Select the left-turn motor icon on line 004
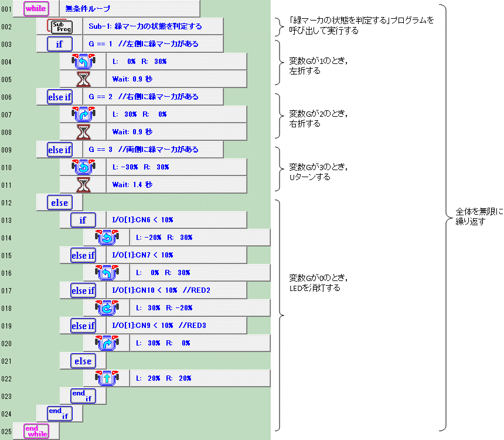Screen dimensions: 504x440 pos(83,62)
